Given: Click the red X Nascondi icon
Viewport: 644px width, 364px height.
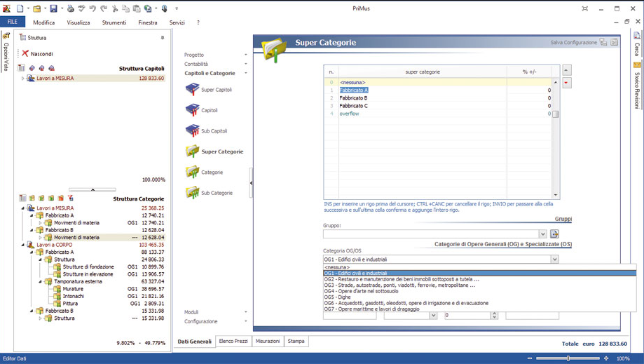Looking at the screenshot, I should (x=25, y=53).
